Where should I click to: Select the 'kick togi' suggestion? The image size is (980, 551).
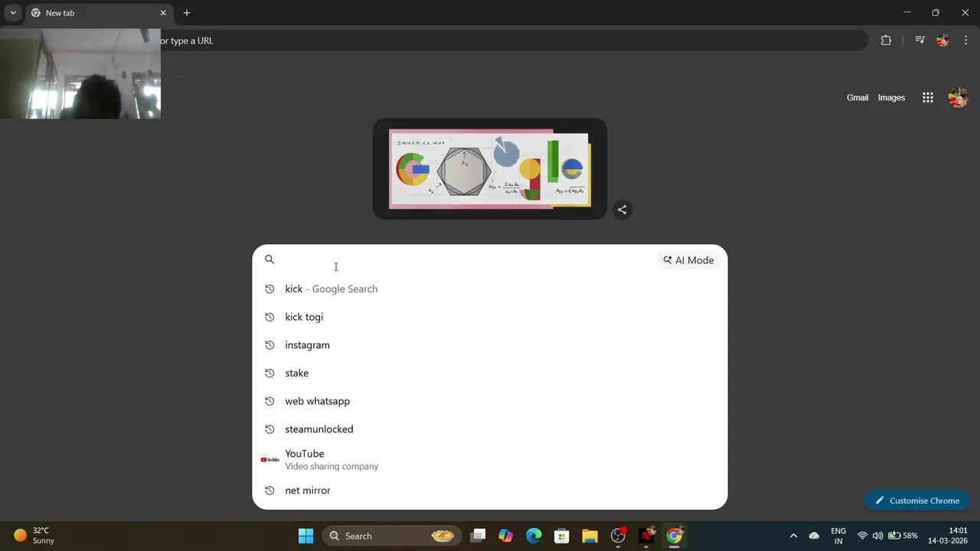point(490,317)
